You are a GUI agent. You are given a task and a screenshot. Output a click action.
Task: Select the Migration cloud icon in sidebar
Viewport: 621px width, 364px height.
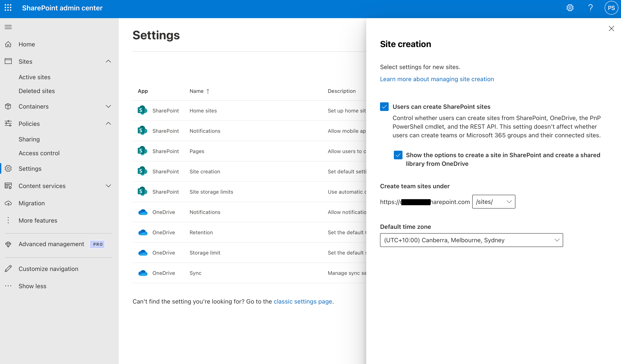[x=8, y=203]
